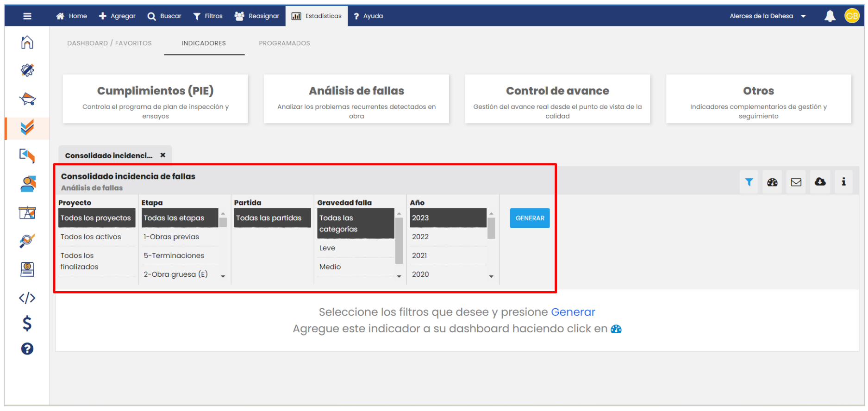
Task: Add indicator to dashboard via gauge icon
Action: click(772, 182)
